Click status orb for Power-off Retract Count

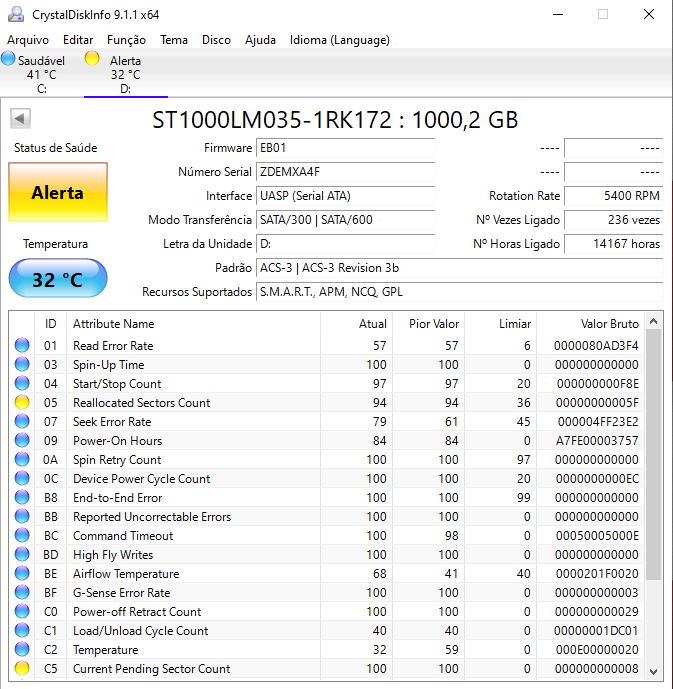tap(22, 611)
